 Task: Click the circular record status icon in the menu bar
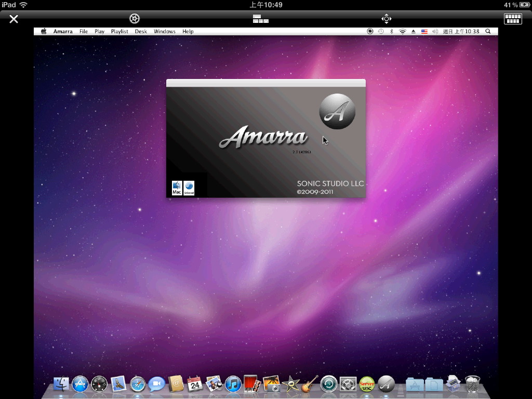pyautogui.click(x=370, y=32)
